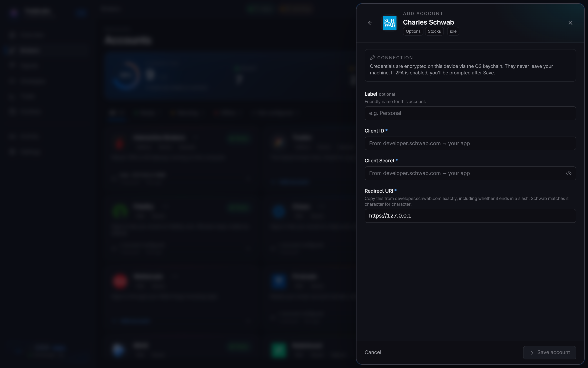
Task: Click the 'Friendly name for this account.' hint
Action: tap(395, 102)
